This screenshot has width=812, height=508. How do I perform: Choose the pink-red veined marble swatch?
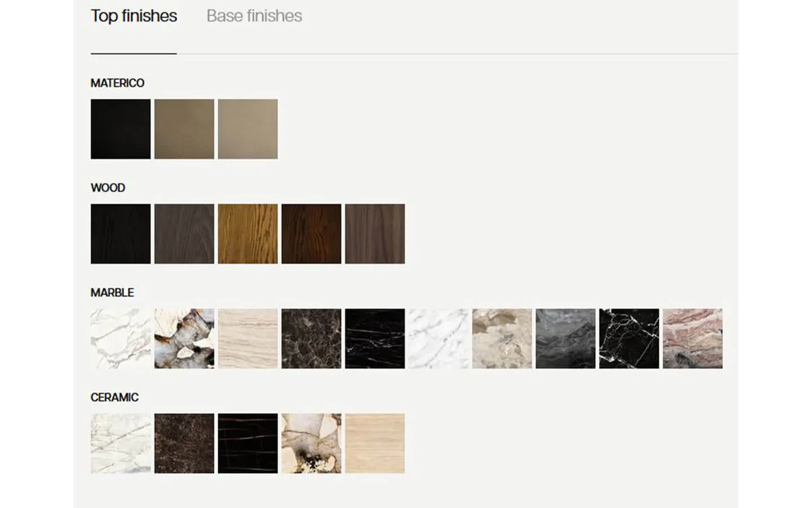click(692, 339)
